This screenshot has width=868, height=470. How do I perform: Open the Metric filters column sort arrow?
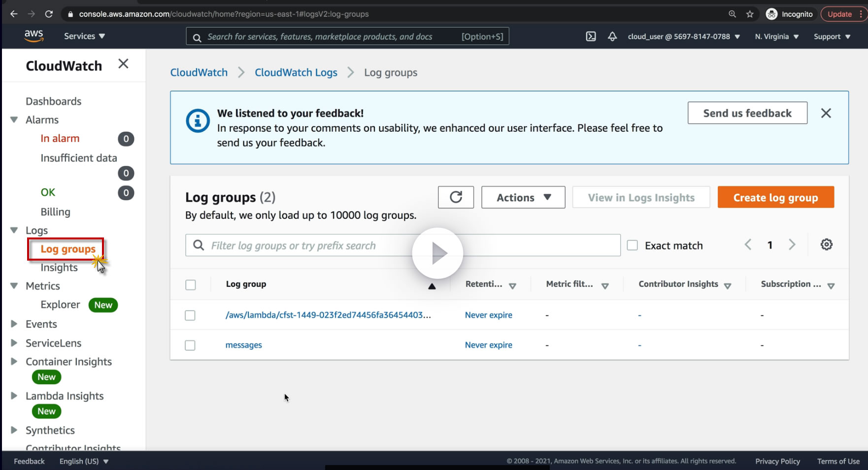tap(605, 286)
